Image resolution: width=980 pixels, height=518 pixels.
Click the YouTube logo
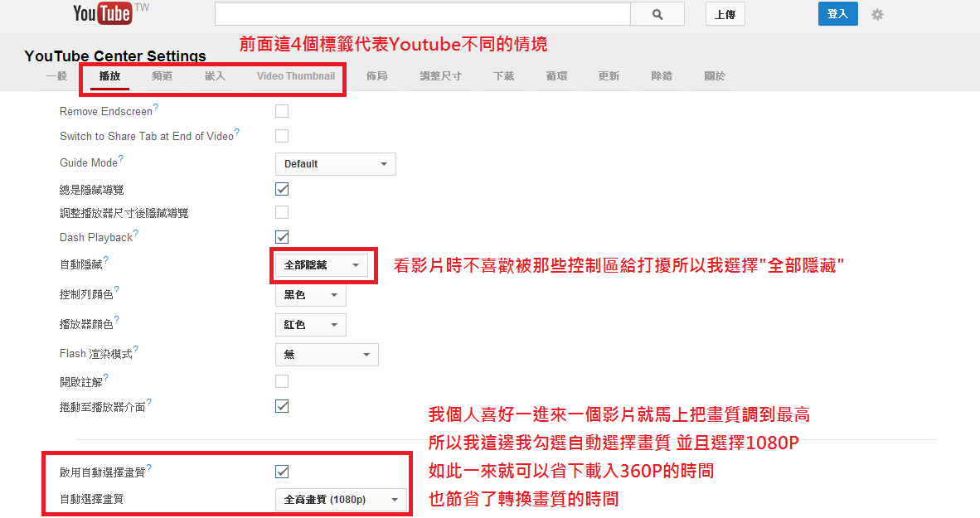pyautogui.click(x=102, y=12)
